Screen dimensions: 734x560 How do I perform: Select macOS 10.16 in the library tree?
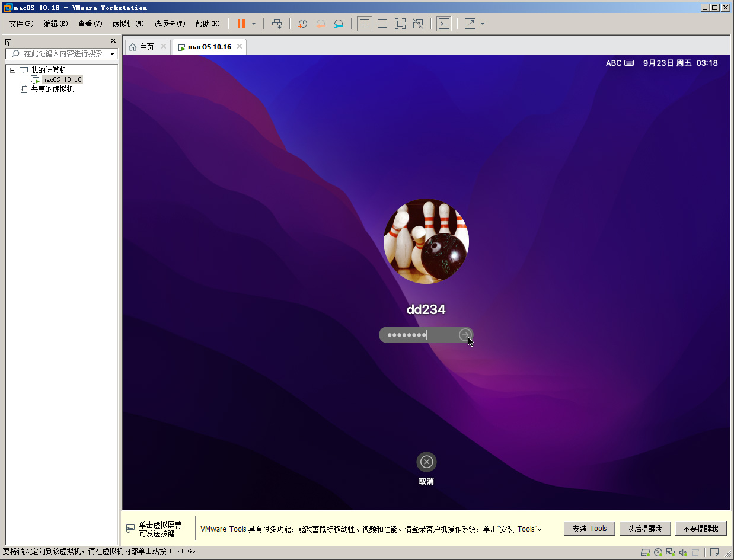62,79
